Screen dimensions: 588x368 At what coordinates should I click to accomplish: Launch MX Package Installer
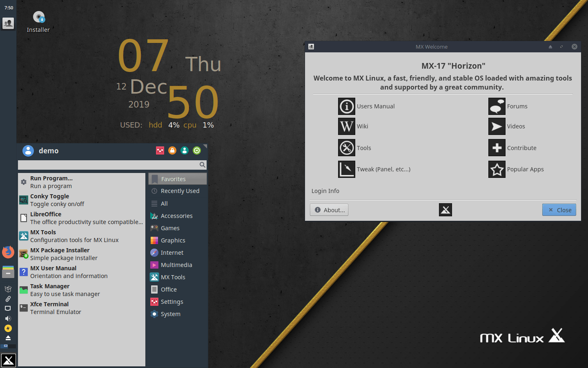pyautogui.click(x=82, y=254)
